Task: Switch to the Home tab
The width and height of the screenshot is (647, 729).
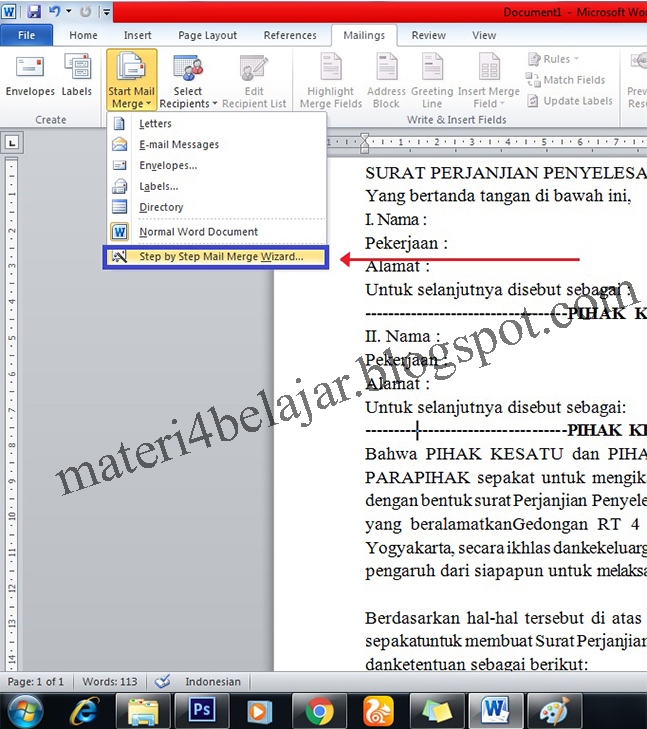Action: click(x=83, y=35)
